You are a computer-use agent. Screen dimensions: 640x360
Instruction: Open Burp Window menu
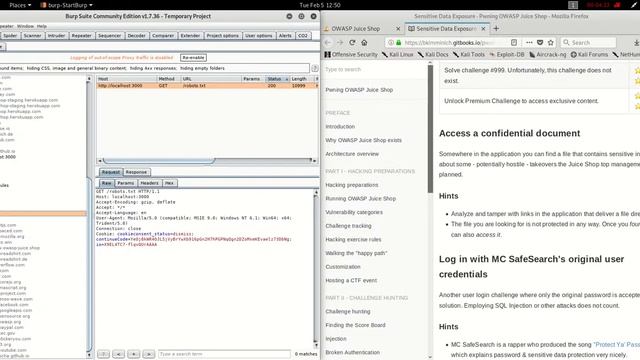[25, 26]
